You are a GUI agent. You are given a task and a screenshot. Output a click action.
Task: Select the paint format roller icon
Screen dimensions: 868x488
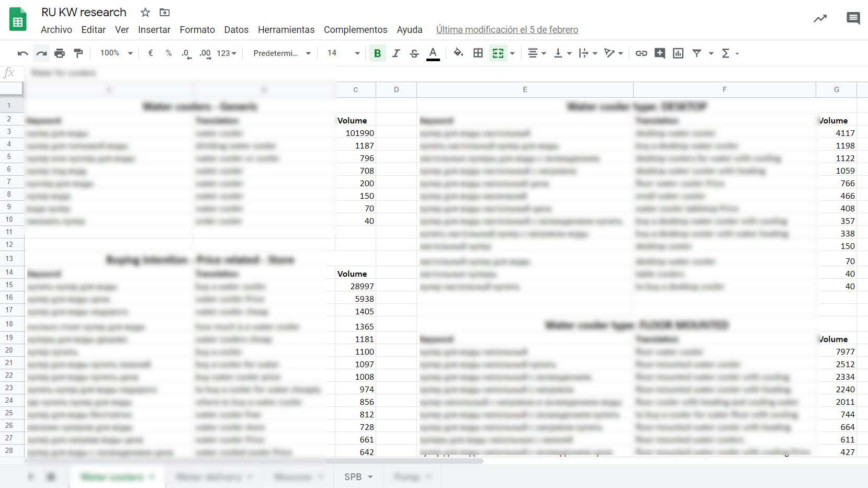pos(78,53)
